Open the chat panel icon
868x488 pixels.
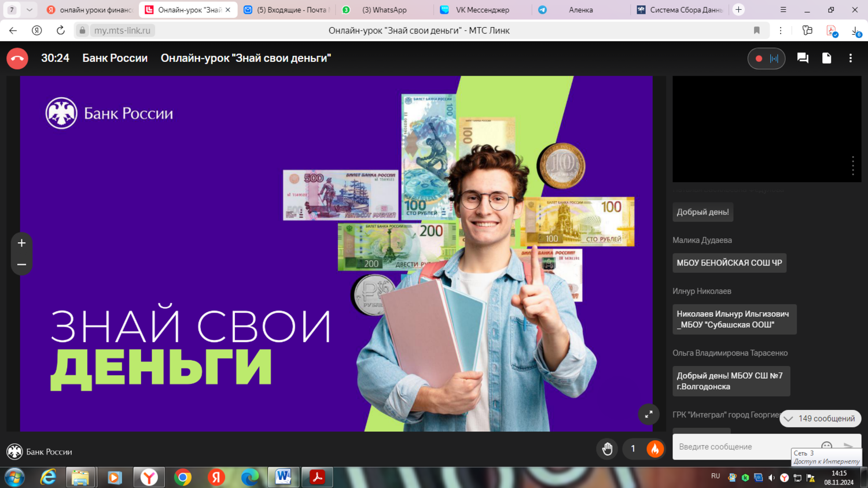pyautogui.click(x=803, y=58)
